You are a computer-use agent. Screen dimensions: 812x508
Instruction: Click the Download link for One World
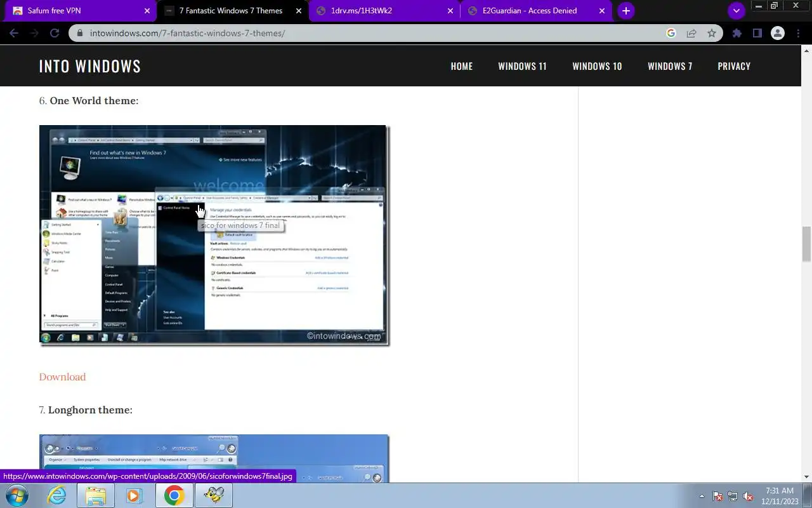(x=62, y=377)
